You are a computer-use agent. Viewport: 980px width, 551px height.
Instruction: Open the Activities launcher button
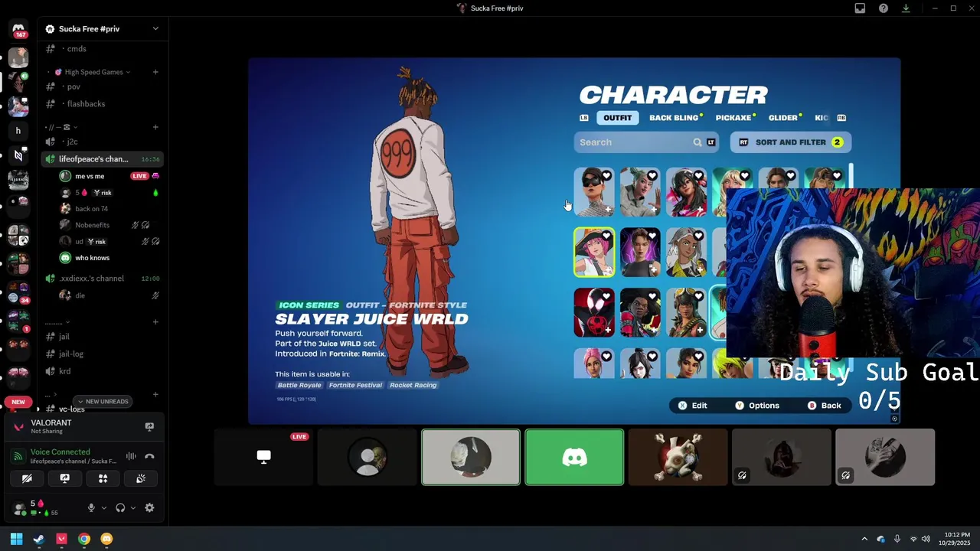pos(103,478)
